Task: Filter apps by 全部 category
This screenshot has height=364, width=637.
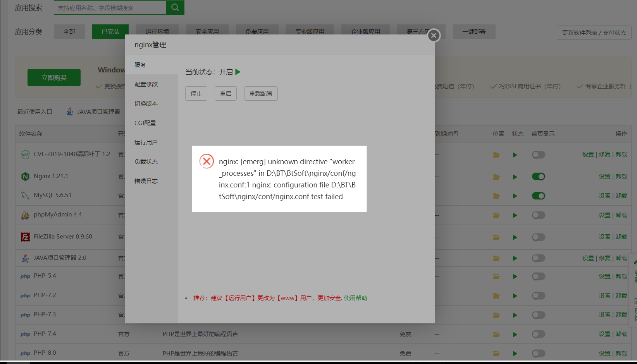Action: 69,32
